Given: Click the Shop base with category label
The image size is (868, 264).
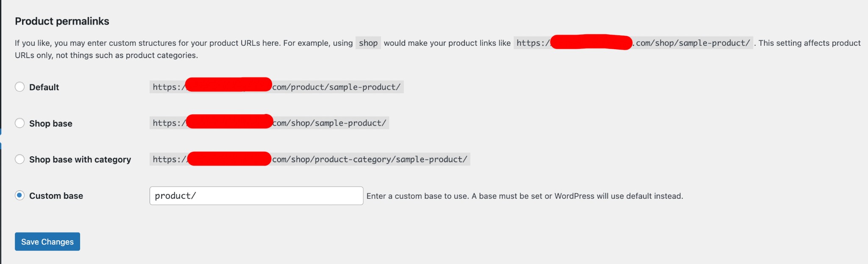Looking at the screenshot, I should (79, 159).
